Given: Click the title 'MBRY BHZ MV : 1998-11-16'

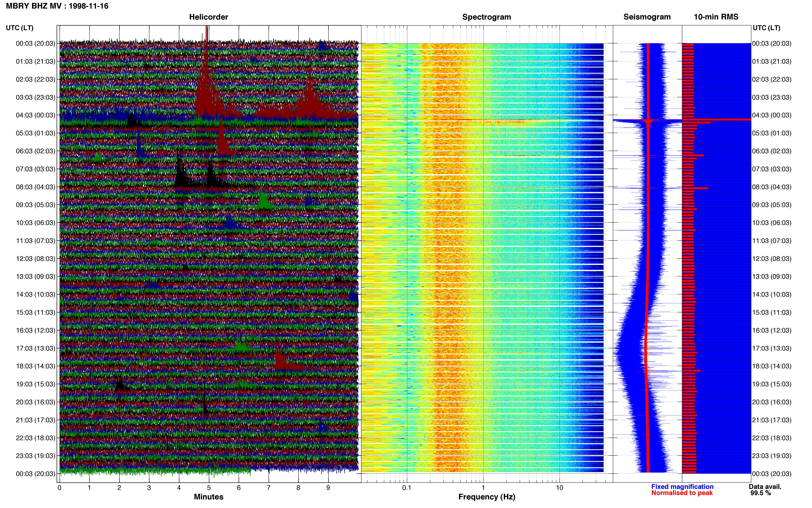Looking at the screenshot, I should pyautogui.click(x=57, y=6).
